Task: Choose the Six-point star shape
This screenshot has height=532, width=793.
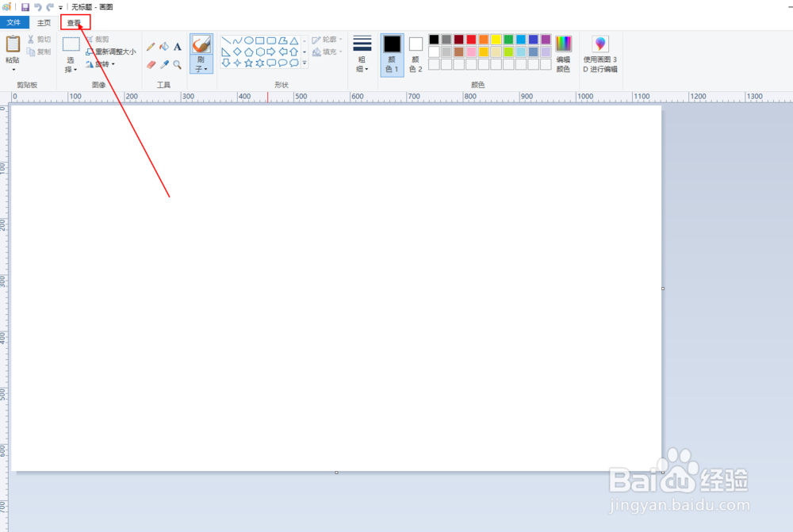Action: [260, 63]
